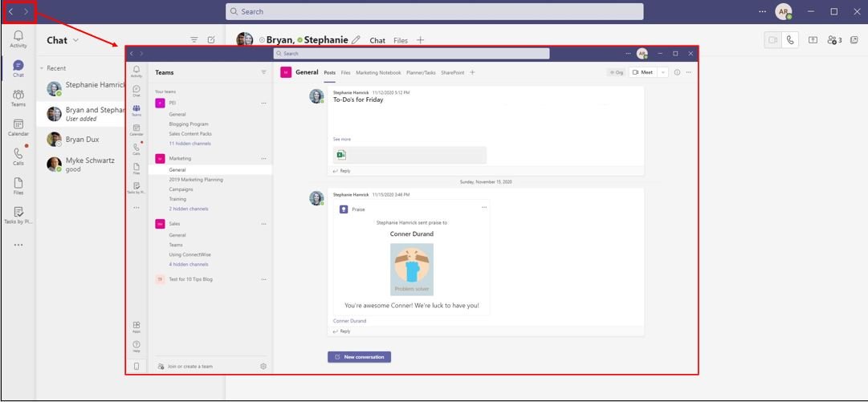This screenshot has height=402, width=868.
Task: Expand Marketing's 2 hidden channels
Action: tap(189, 209)
